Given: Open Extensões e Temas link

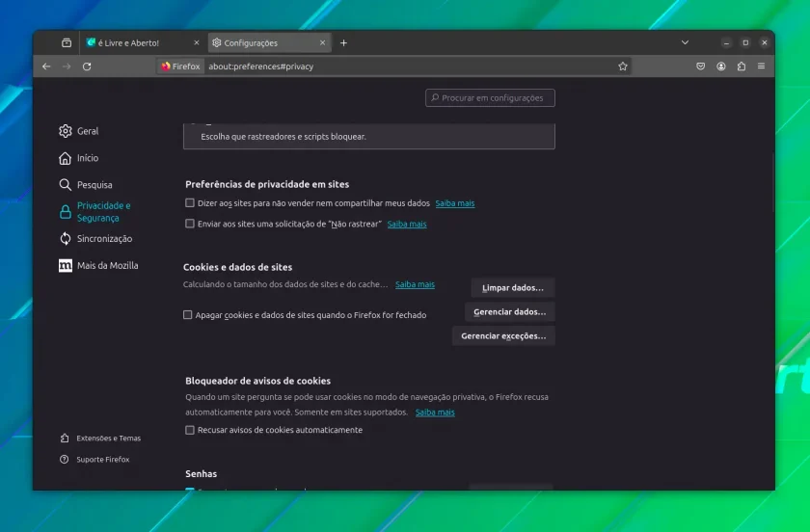Looking at the screenshot, I should (x=100, y=438).
